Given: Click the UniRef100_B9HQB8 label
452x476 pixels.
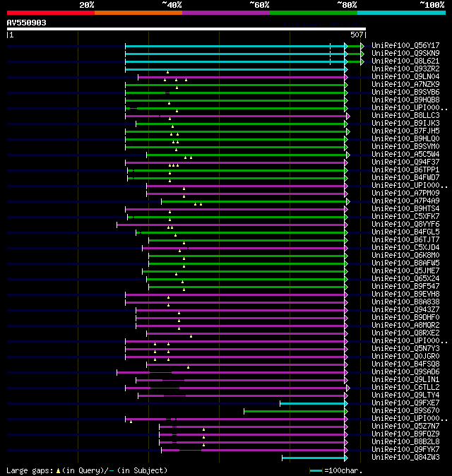Looking at the screenshot, I should point(405,100).
